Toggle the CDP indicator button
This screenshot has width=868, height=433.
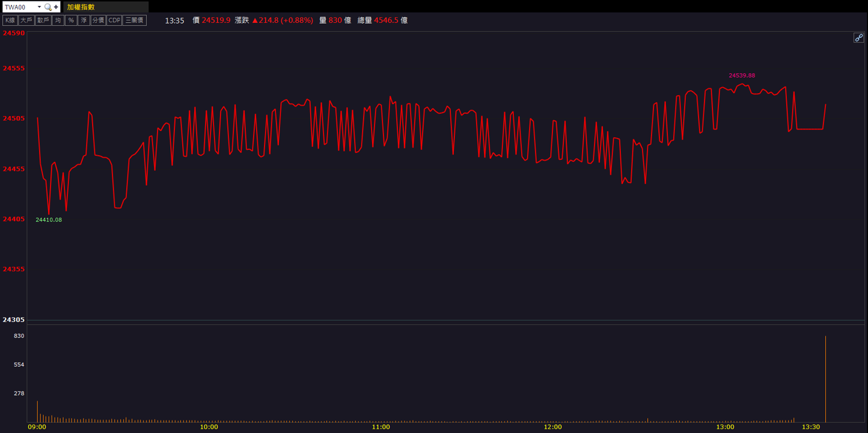coord(114,20)
